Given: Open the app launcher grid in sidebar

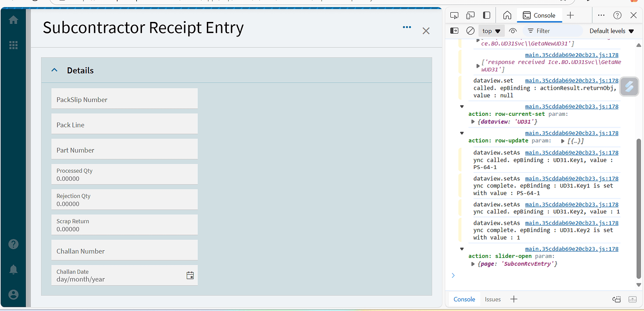Looking at the screenshot, I should 13,45.
